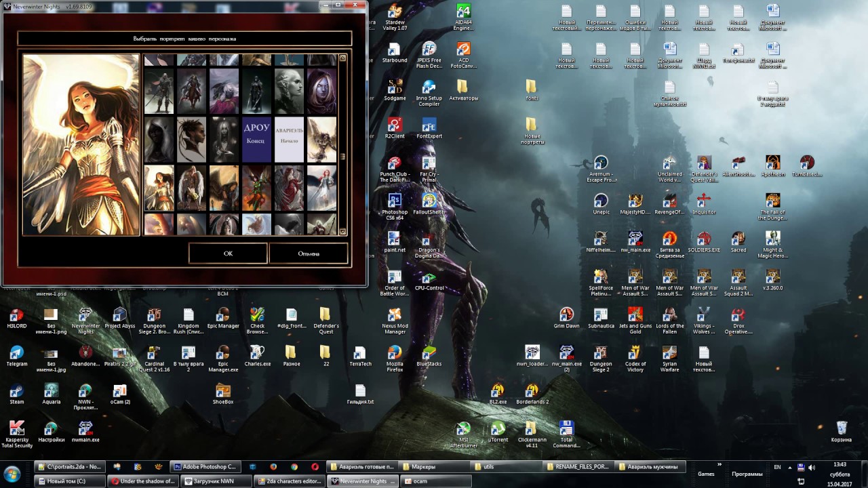Open Apotheon desktop shortcut
Image resolution: width=868 pixels, height=488 pixels.
click(772, 166)
